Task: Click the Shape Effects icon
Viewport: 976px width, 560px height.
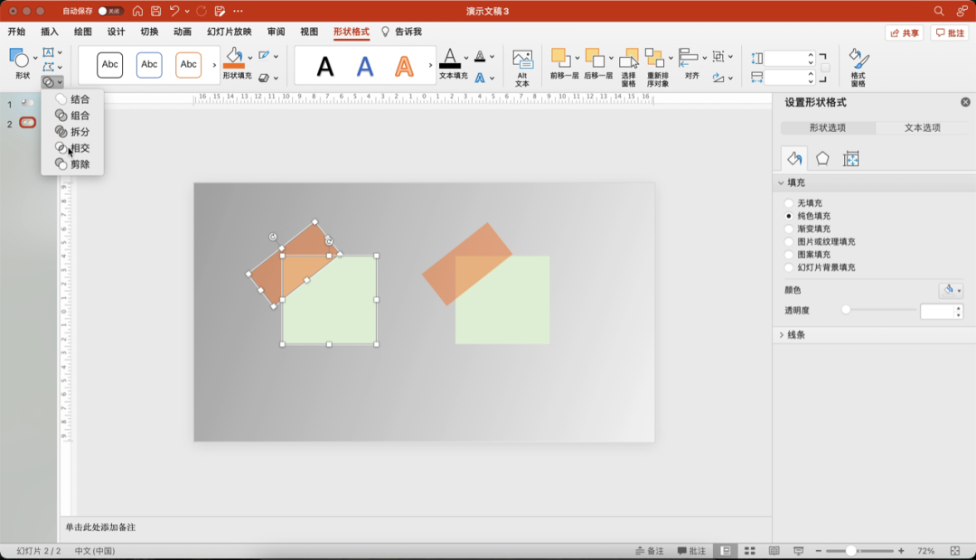Action: 264,78
